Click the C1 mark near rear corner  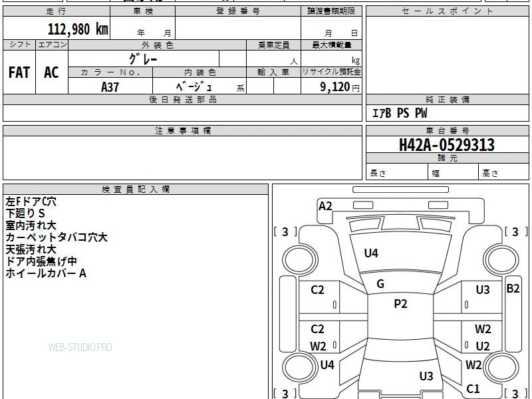(x=473, y=388)
